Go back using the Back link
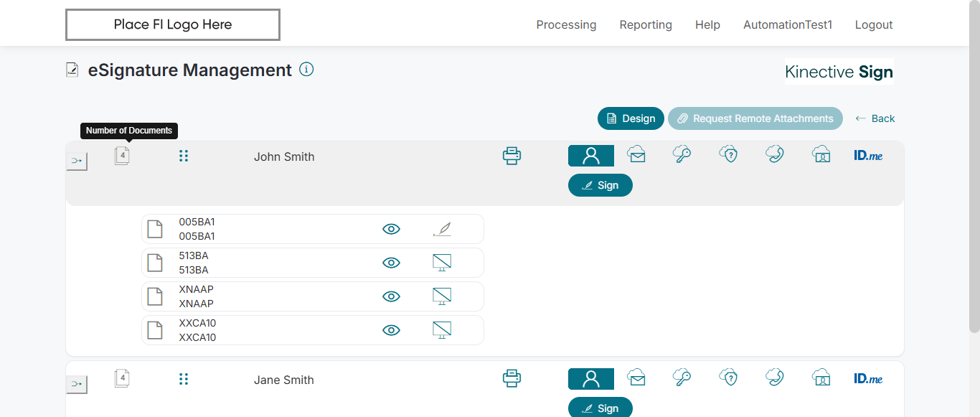This screenshot has width=980, height=417. (875, 118)
